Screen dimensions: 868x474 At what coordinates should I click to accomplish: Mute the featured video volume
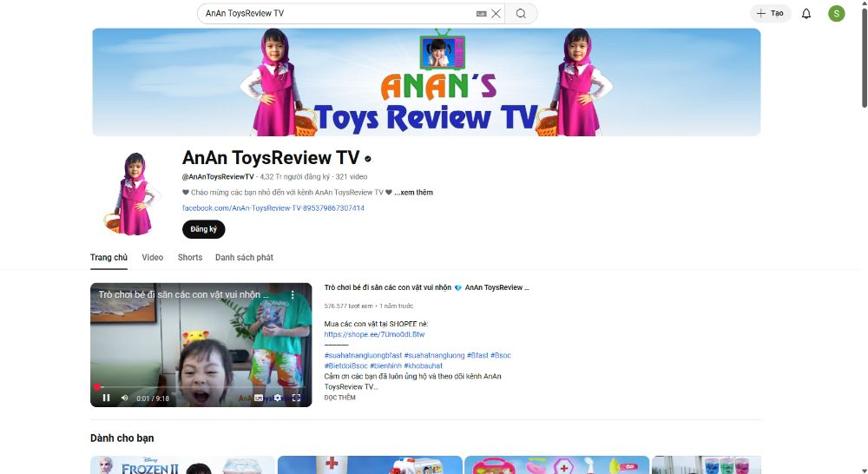124,398
